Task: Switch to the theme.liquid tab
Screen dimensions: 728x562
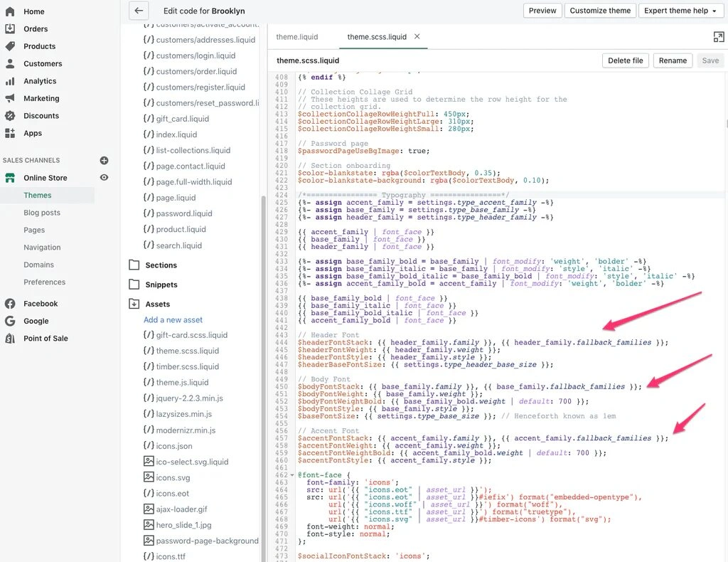Action: click(297, 37)
